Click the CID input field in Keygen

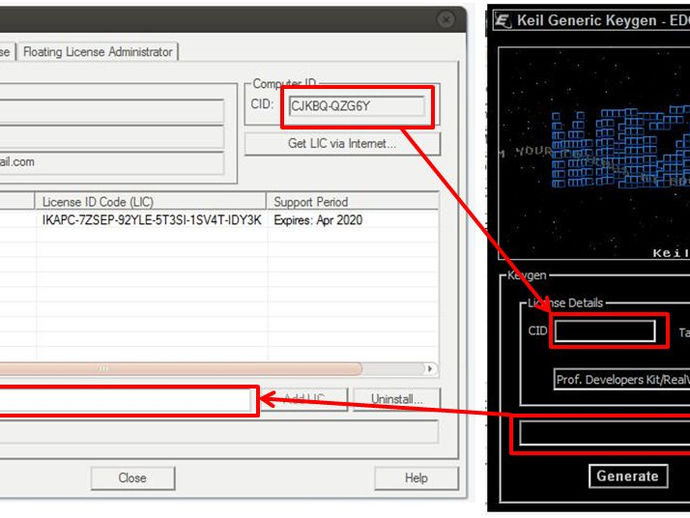(605, 331)
